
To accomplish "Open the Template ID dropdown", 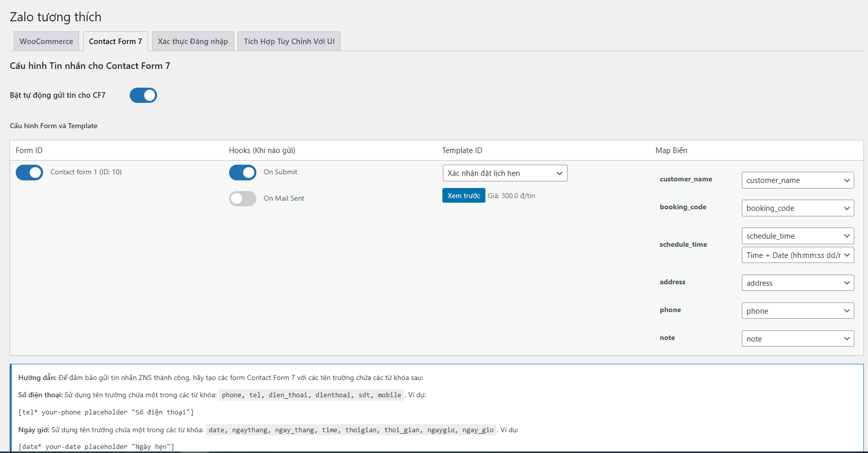I will pyautogui.click(x=505, y=173).
